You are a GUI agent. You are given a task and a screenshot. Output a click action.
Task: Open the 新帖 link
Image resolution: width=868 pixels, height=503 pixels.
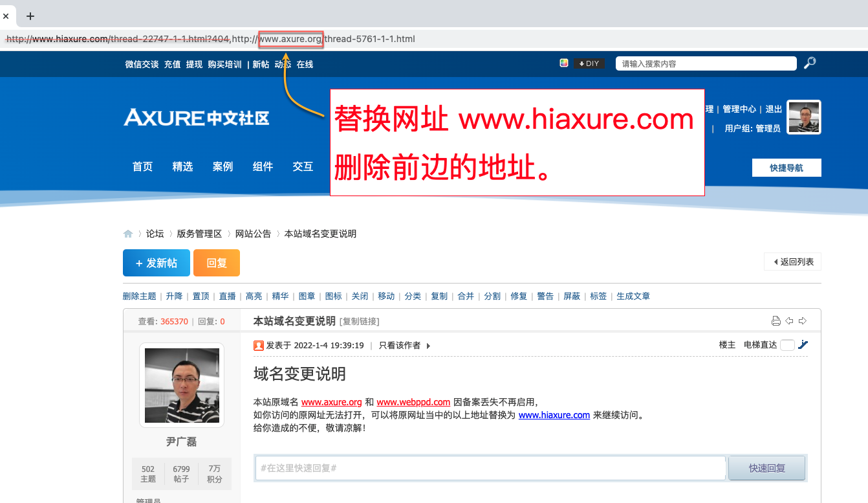(x=261, y=64)
